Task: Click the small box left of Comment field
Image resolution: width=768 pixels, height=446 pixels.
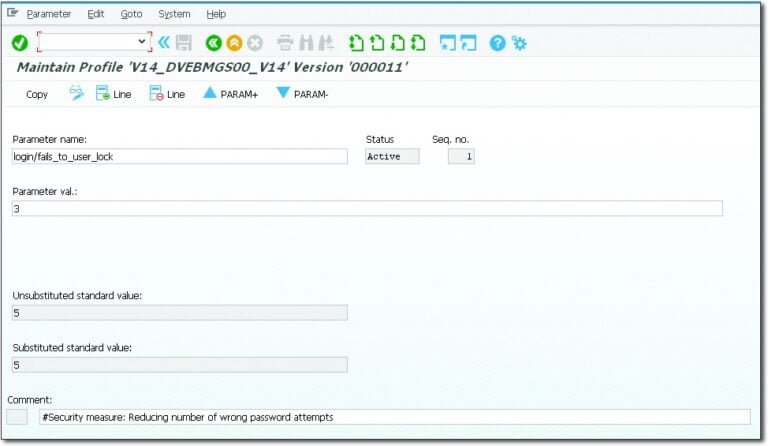Action: tap(17, 417)
